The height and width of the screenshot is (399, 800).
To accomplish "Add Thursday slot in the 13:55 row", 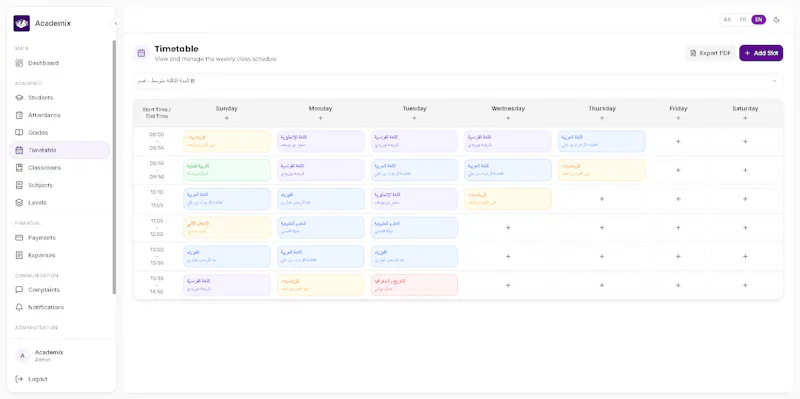I will (x=602, y=285).
